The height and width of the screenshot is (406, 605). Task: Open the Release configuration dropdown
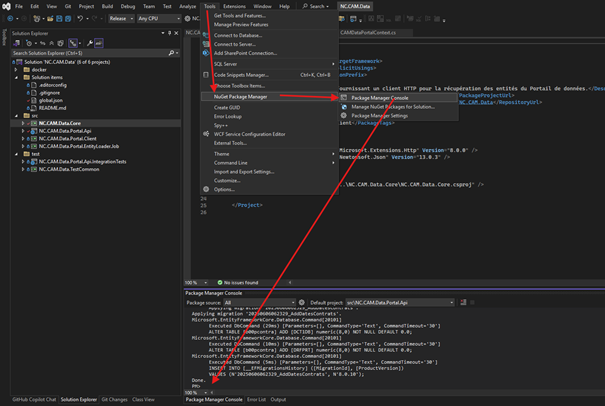tap(121, 18)
